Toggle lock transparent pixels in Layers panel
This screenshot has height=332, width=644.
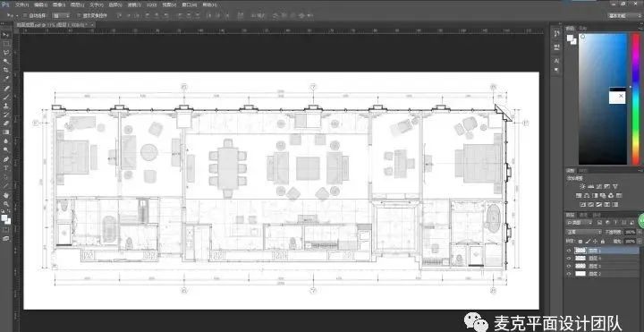(580, 242)
